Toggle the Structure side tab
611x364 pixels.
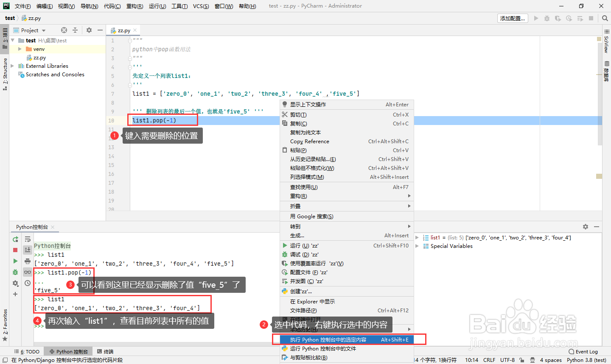coord(5,74)
